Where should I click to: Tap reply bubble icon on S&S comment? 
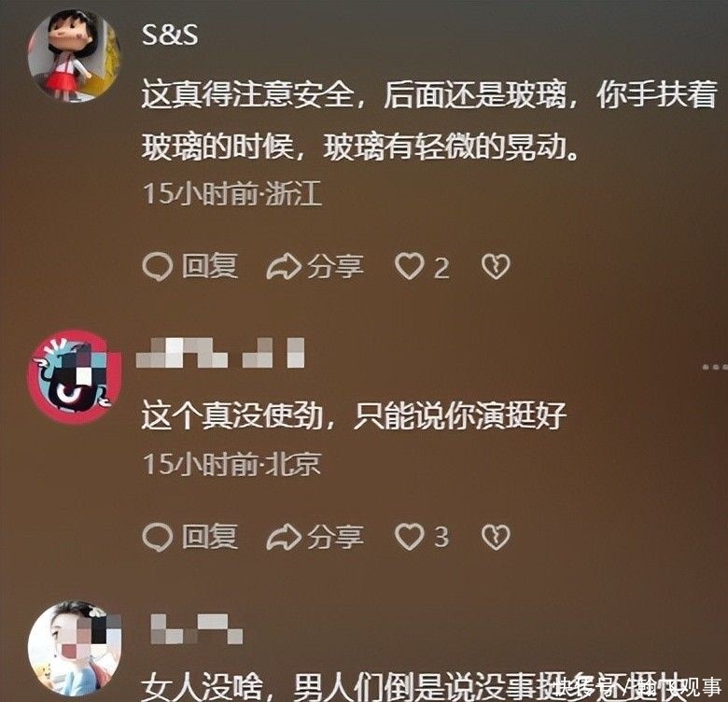point(158,267)
